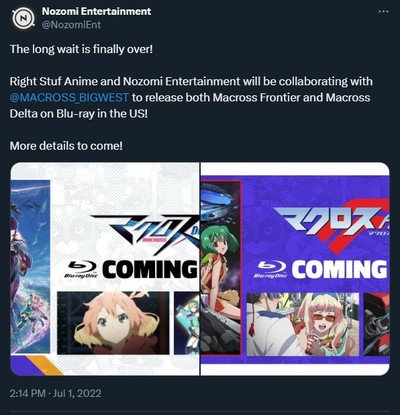The height and width of the screenshot is (415, 400).
Task: Click the Nozomi Entertainment display name
Action: coord(96,11)
